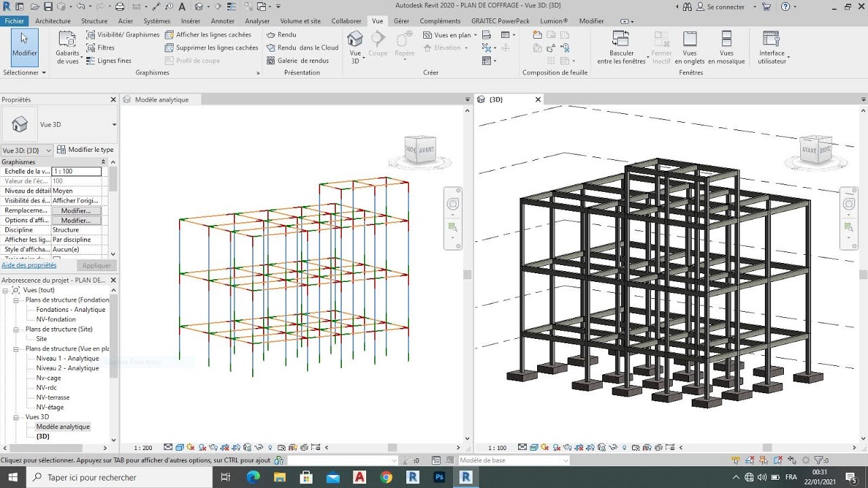868x488 pixels.
Task: Select the Modifier arrow tool in ribbon
Action: point(24,46)
